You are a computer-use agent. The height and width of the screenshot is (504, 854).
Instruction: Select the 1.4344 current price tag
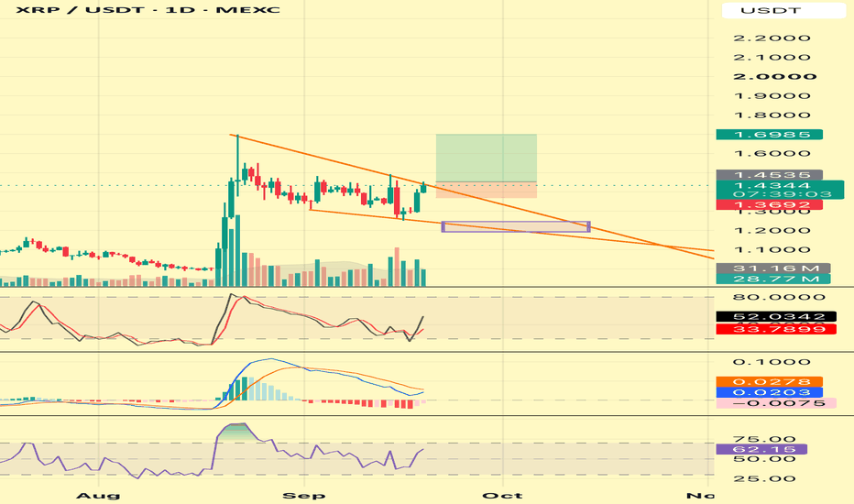780,190
